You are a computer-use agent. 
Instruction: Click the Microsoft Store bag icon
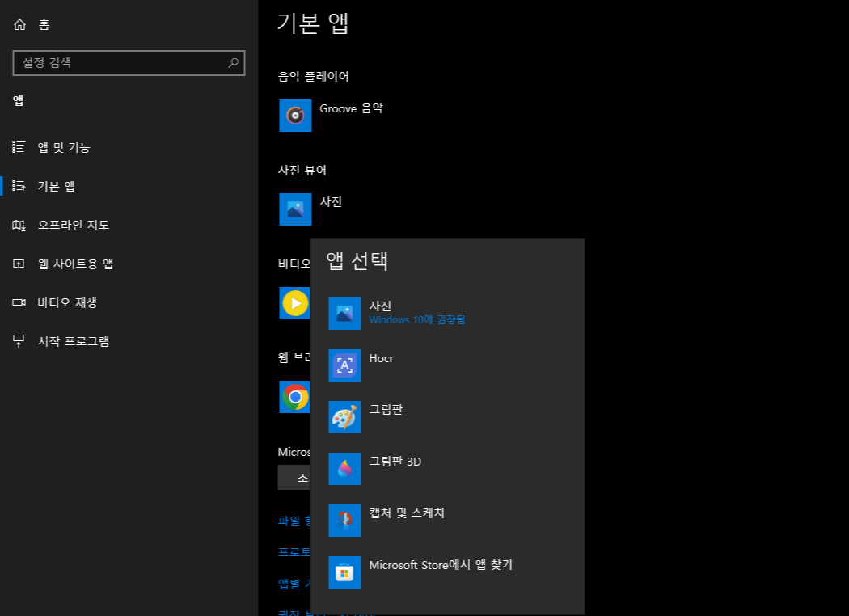[x=345, y=572]
